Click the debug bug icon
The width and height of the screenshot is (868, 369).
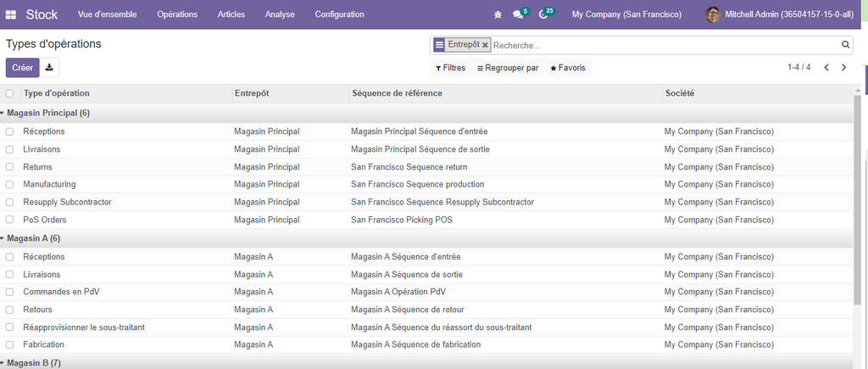(x=498, y=14)
